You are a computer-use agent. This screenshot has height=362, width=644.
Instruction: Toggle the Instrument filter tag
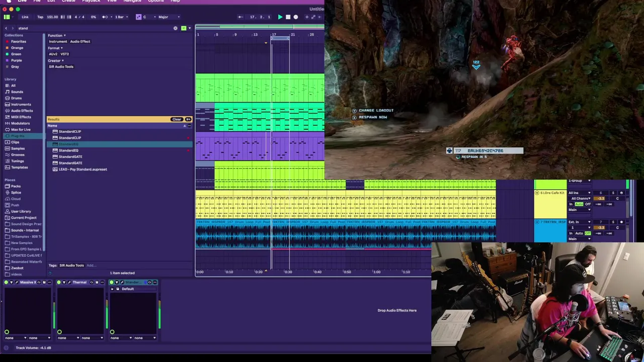coord(58,41)
